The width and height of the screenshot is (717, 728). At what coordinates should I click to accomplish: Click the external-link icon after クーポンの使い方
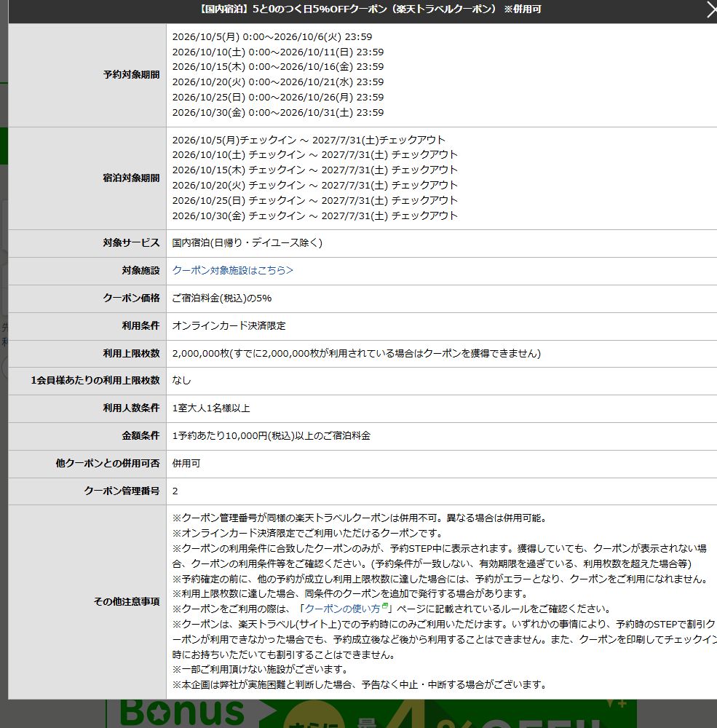(384, 606)
